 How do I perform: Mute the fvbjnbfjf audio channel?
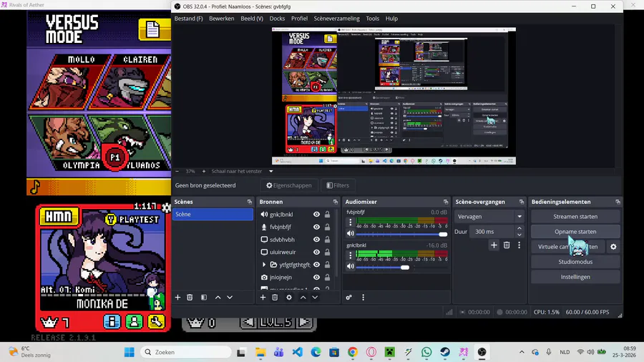pos(351,233)
